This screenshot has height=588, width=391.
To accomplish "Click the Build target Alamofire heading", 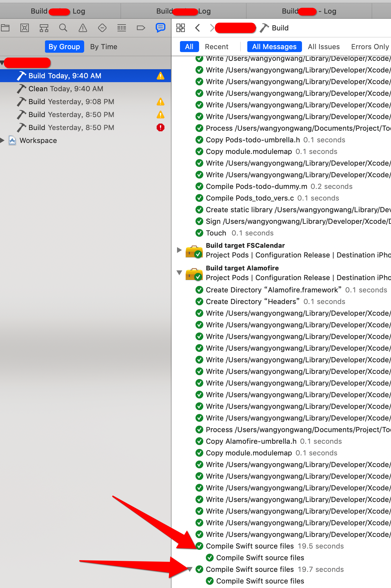I will 242,268.
